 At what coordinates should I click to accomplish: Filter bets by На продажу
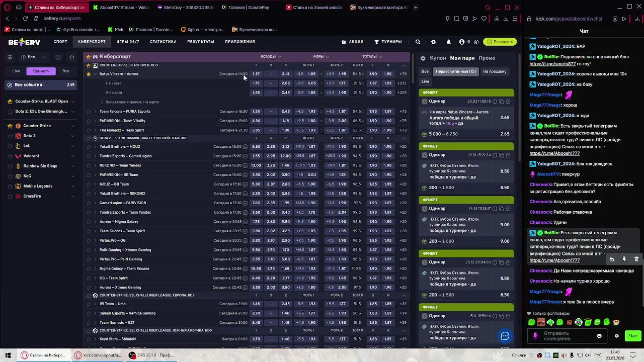coord(495,71)
